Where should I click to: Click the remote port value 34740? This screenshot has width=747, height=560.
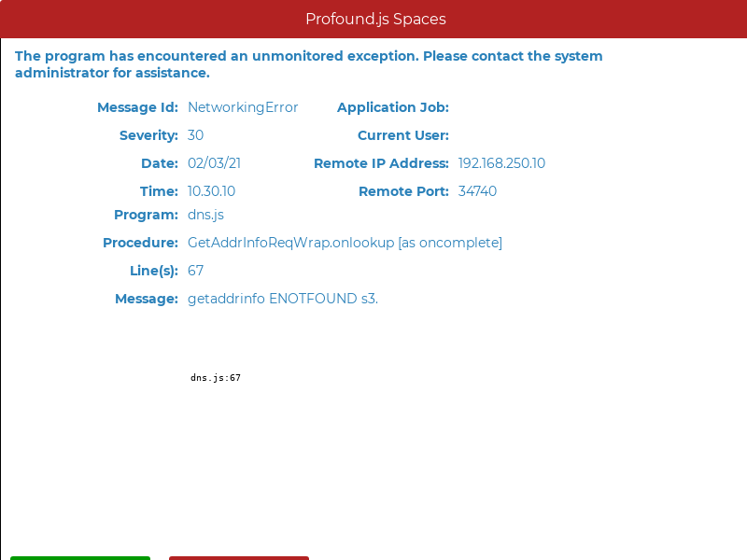(x=477, y=191)
